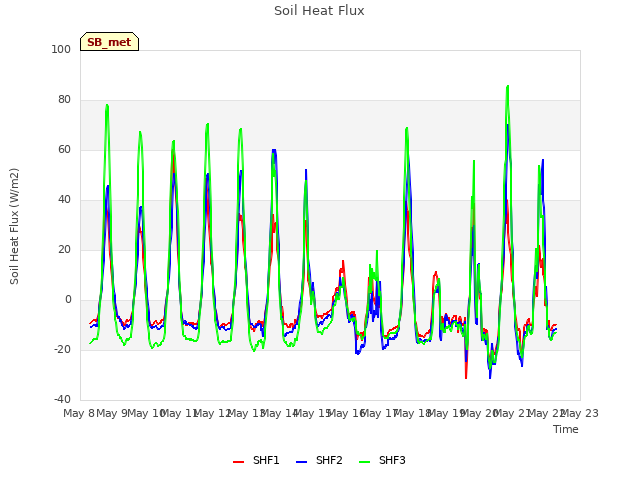Click the 0 y-axis tick label
Image resolution: width=640 pixels, height=480 pixels.
[68, 300]
